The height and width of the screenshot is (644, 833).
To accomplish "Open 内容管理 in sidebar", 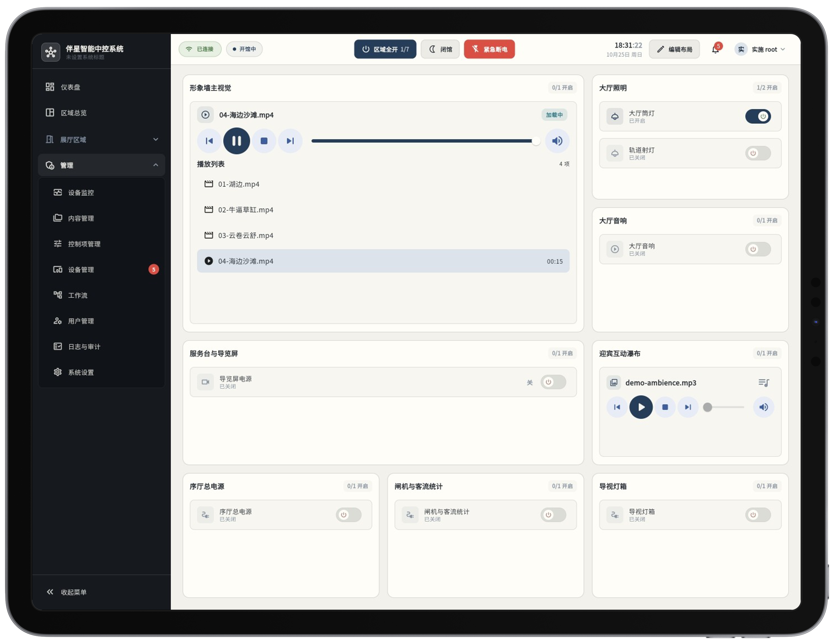I will coord(102,218).
